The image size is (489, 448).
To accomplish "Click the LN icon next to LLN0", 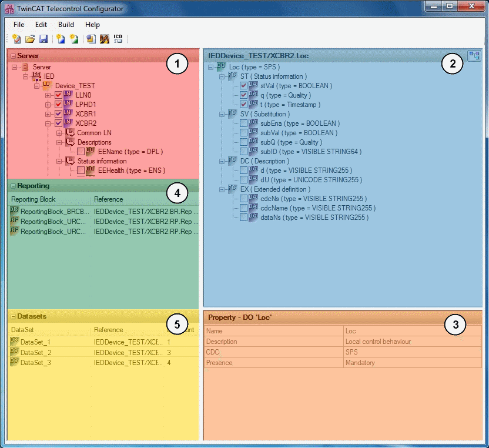I will point(68,95).
